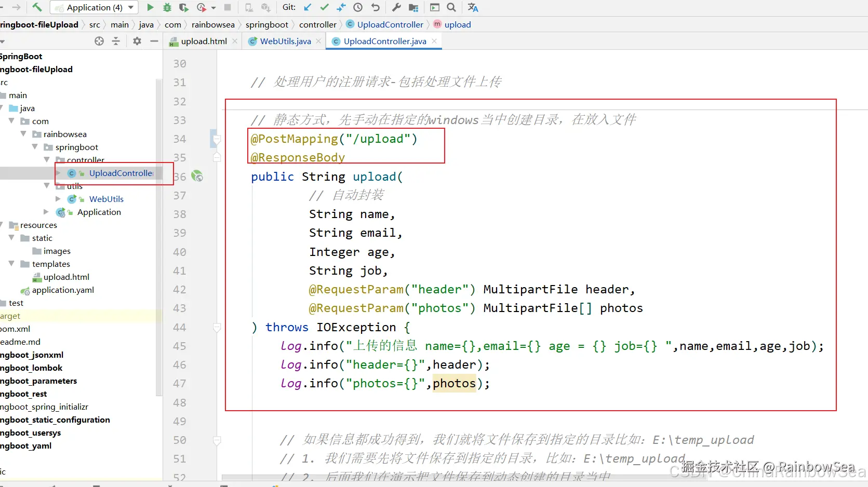Image resolution: width=868 pixels, height=487 pixels.
Task: Click the rainbowsea breadcrumb
Action: 213,24
